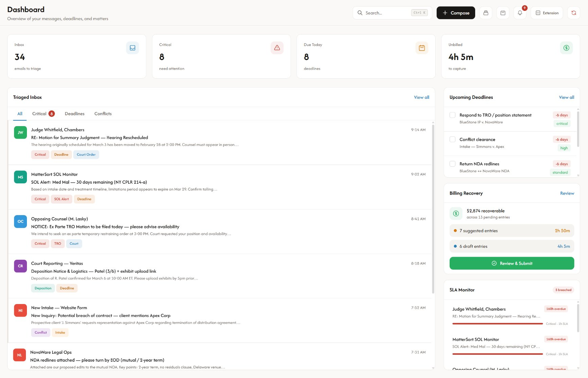
Task: Open notifications via the bell icon
Action: 519,13
